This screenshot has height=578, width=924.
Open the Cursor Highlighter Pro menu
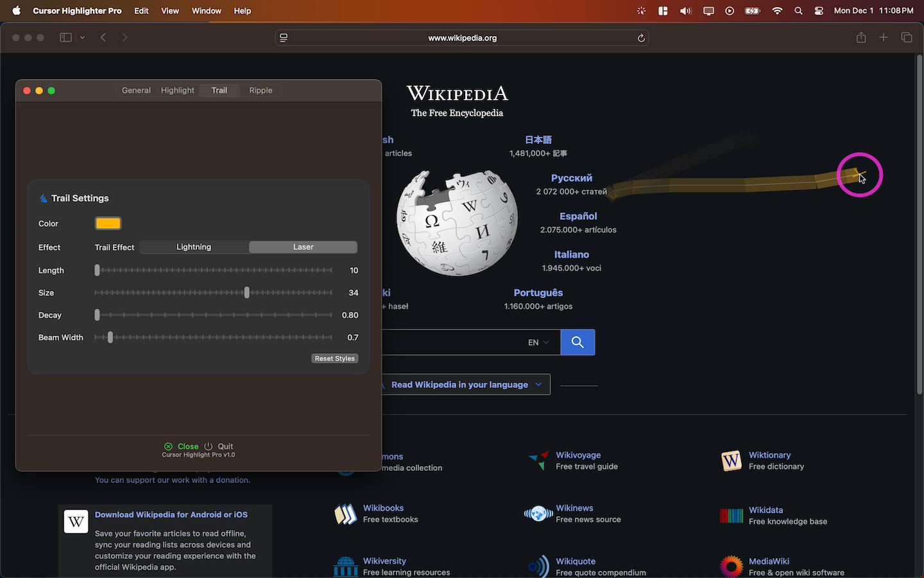(77, 10)
